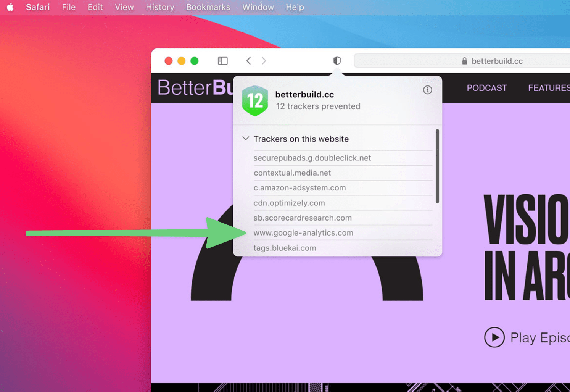Open the Window menu
Image resolution: width=570 pixels, height=392 pixels.
(x=258, y=7)
